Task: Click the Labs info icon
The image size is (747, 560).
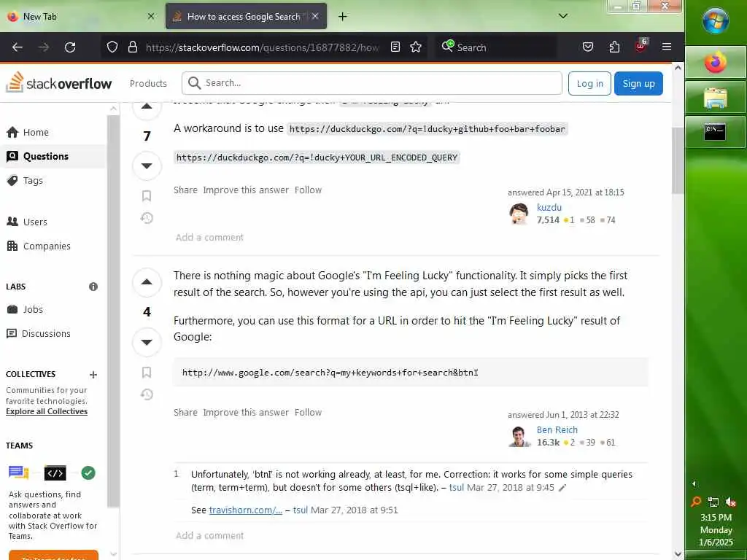Action: [93, 287]
